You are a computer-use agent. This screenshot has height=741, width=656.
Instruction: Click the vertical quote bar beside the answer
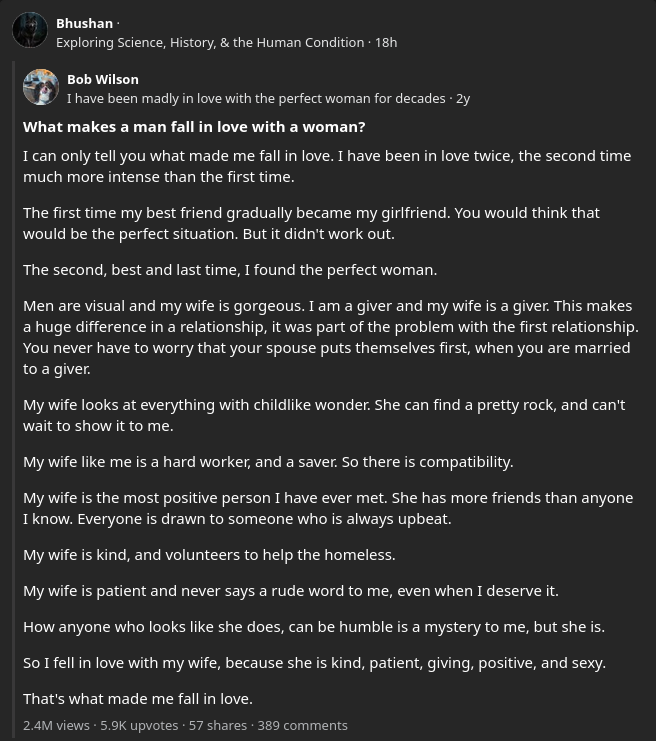coord(14,399)
